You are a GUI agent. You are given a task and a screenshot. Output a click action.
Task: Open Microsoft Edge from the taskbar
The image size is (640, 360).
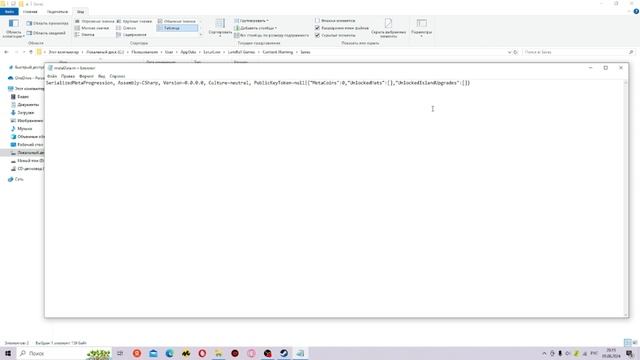pyautogui.click(x=169, y=353)
